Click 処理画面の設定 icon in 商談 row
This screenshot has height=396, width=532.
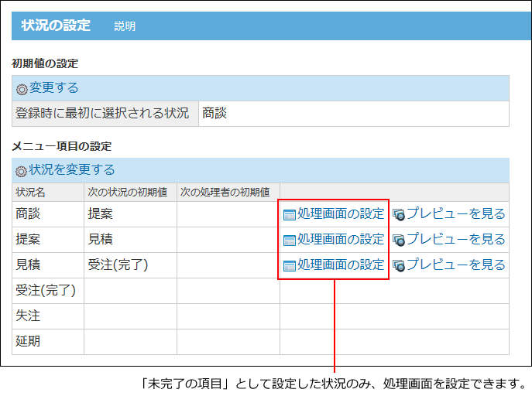click(x=289, y=215)
